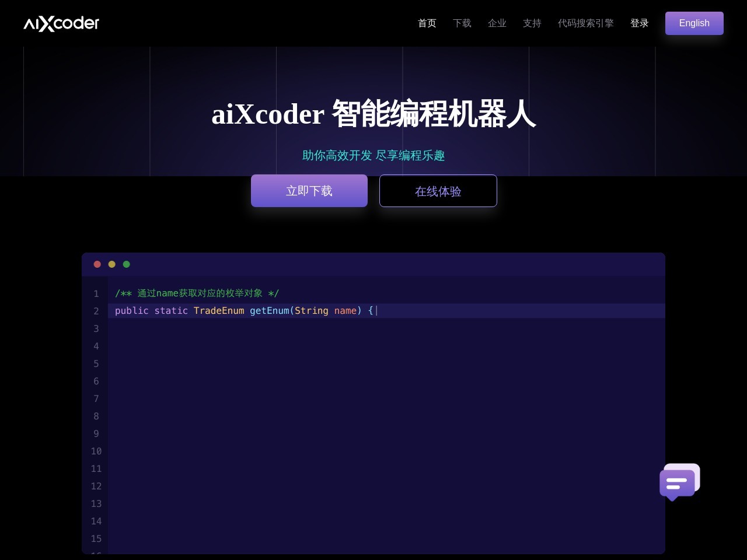The width and height of the screenshot is (747, 560).
Task: Go to the 企业 section
Action: point(497,23)
